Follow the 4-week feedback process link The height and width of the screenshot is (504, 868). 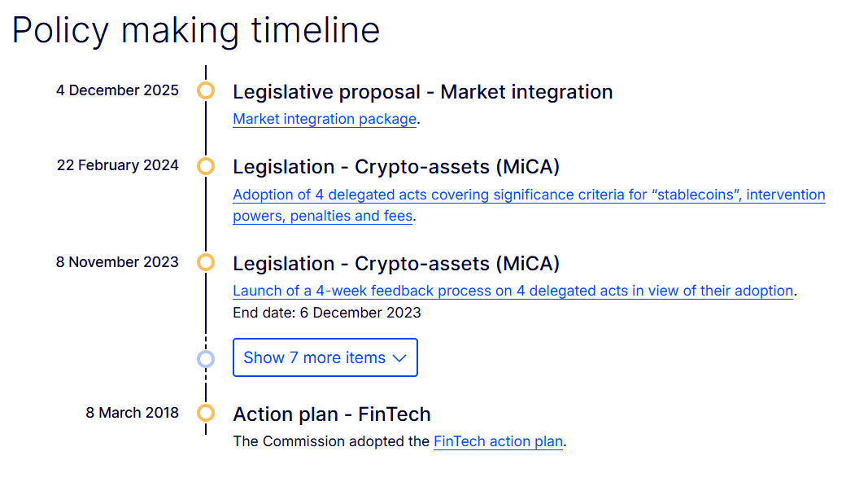click(513, 291)
